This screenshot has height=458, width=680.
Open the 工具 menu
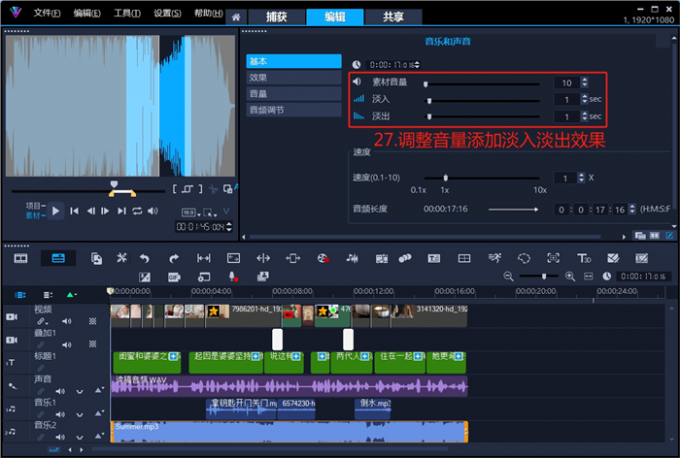[x=127, y=13]
